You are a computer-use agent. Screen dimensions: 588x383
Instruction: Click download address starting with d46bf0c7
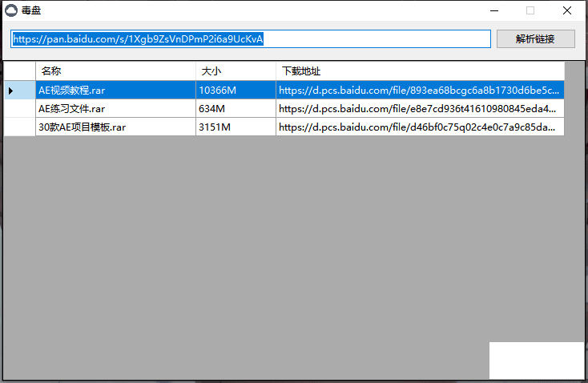[x=420, y=127]
